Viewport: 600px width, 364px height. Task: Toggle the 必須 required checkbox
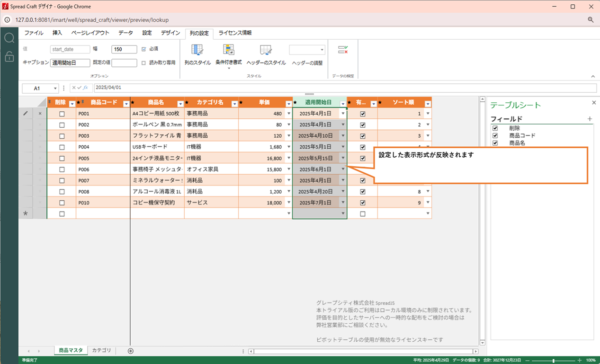pos(144,49)
